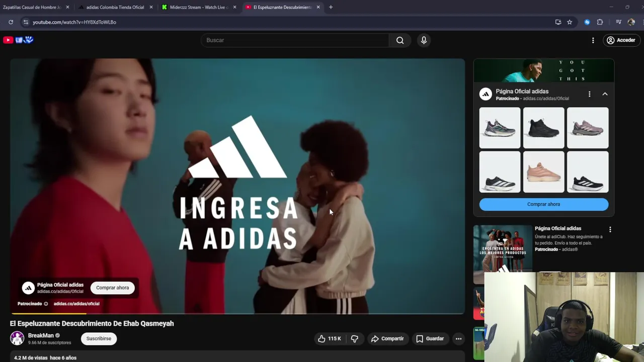Switch to adidas Colombia Tienda Oficial tab
Image resolution: width=644 pixels, height=362 pixels.
[x=115, y=8]
